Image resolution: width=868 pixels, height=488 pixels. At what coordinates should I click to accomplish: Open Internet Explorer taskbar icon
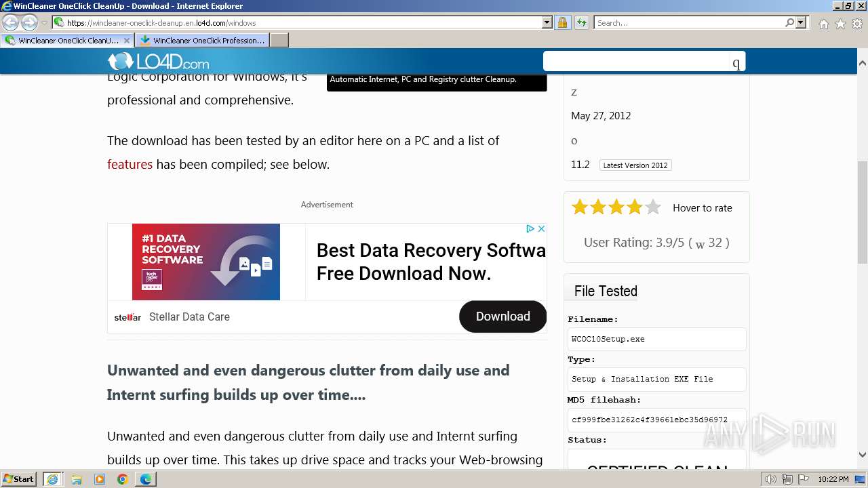point(52,479)
